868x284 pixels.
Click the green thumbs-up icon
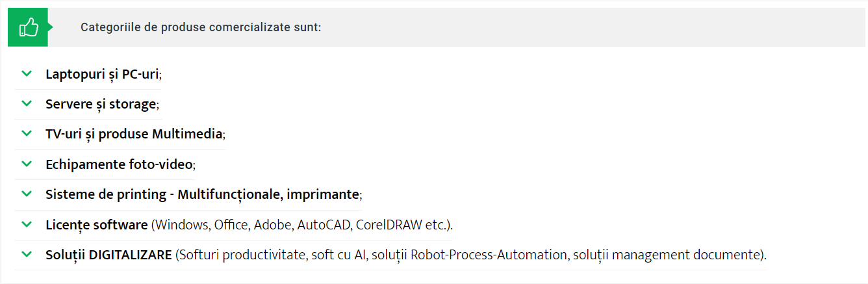[x=28, y=28]
